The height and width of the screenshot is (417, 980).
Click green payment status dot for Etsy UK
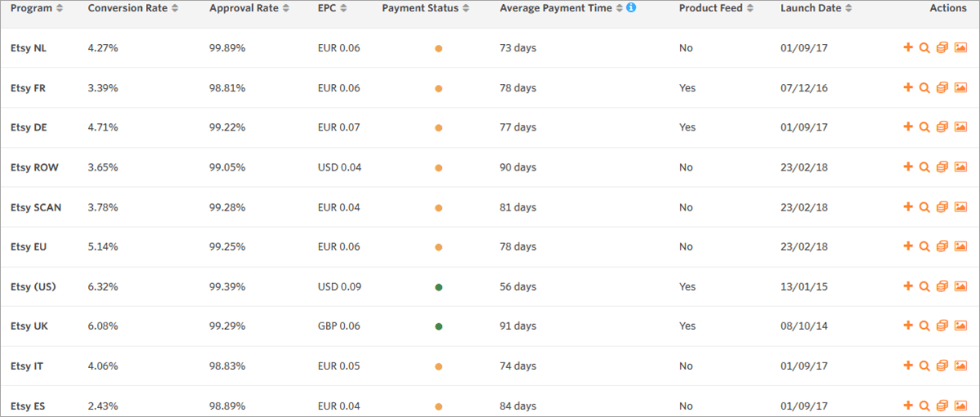(x=439, y=326)
